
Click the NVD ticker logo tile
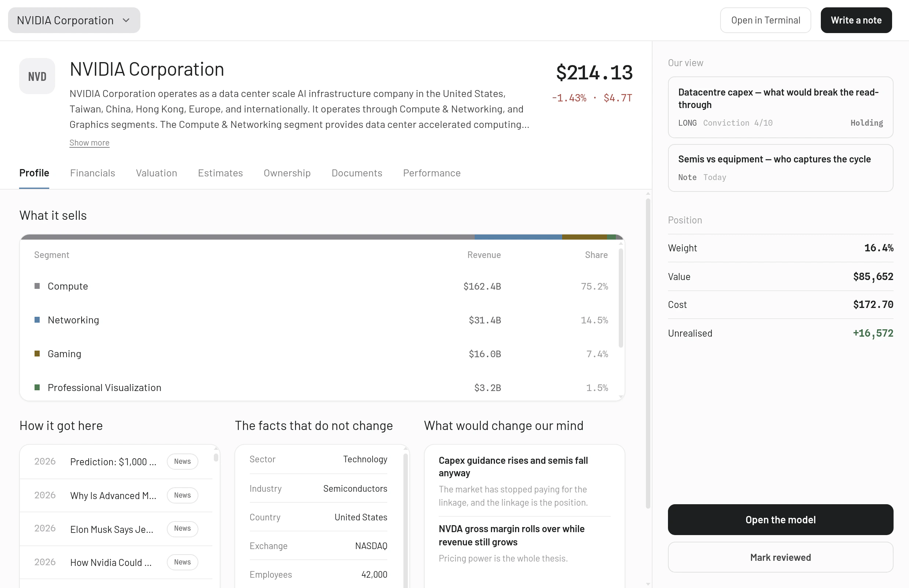(37, 76)
